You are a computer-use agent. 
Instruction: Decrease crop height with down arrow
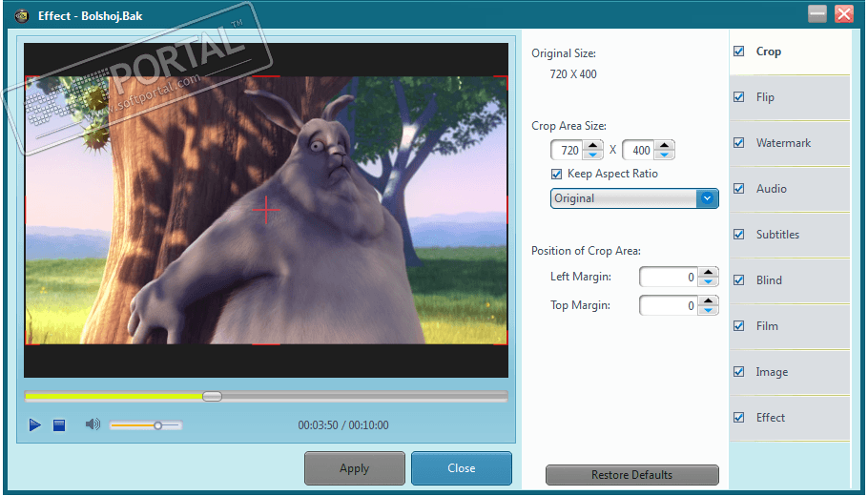664,155
